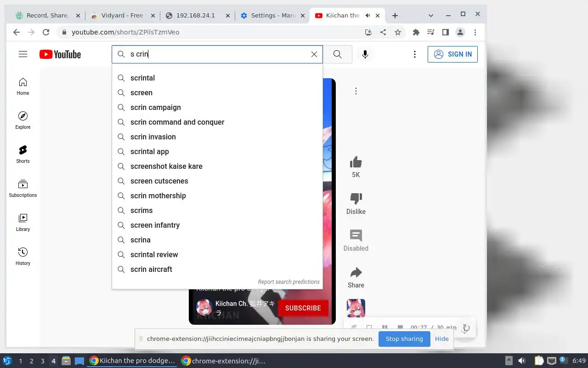The image size is (588, 368).
Task: Click the Disabled comments icon
Action: [356, 236]
